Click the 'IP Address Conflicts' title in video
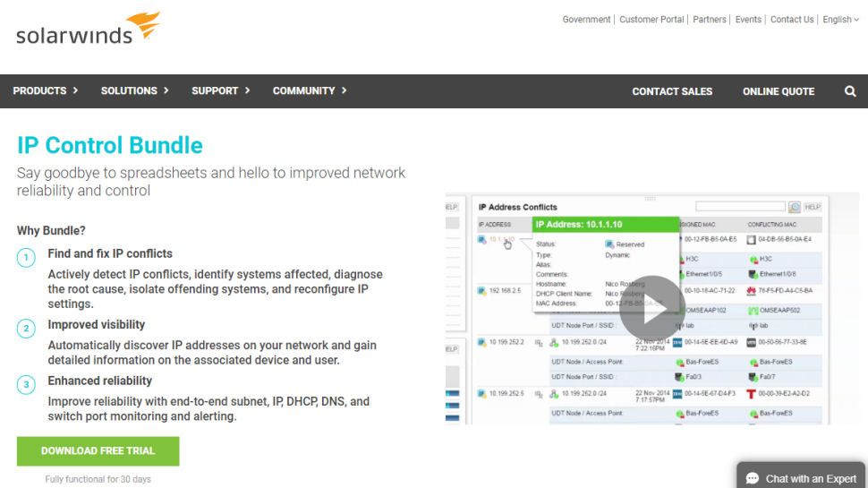 click(517, 207)
